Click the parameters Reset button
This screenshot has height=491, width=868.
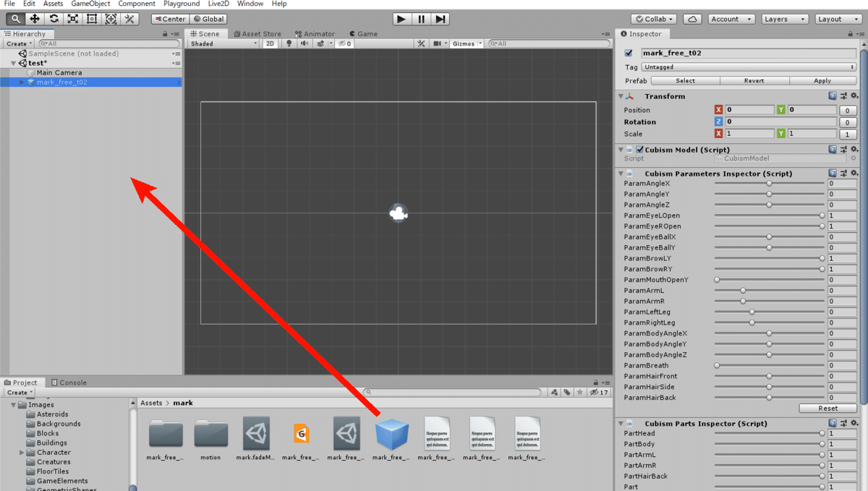coord(828,408)
